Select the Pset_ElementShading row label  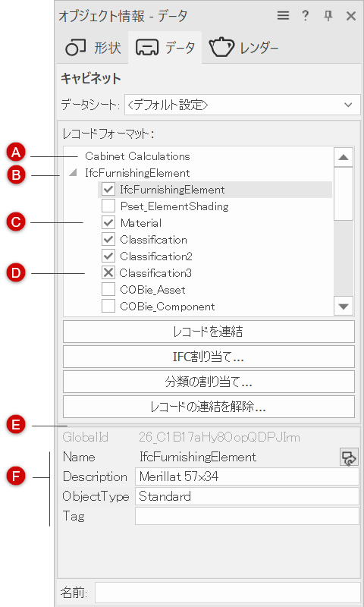(174, 206)
